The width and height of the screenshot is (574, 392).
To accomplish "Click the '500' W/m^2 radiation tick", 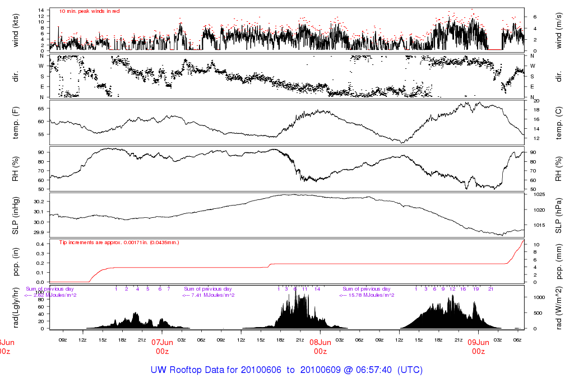I will point(538,313).
